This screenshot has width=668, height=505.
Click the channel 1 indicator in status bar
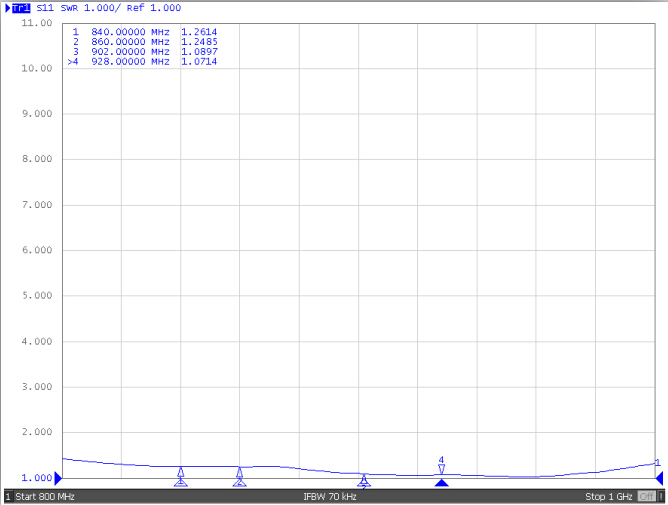pos(8,496)
